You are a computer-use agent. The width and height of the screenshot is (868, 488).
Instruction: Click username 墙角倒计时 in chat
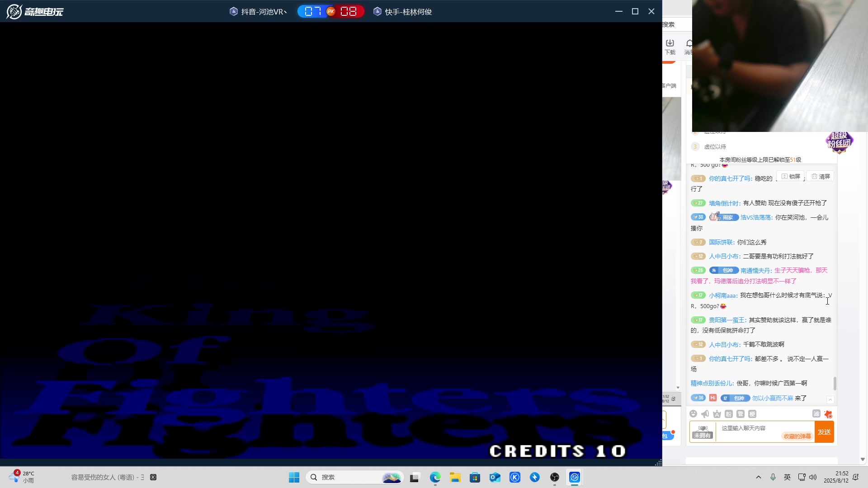point(725,203)
